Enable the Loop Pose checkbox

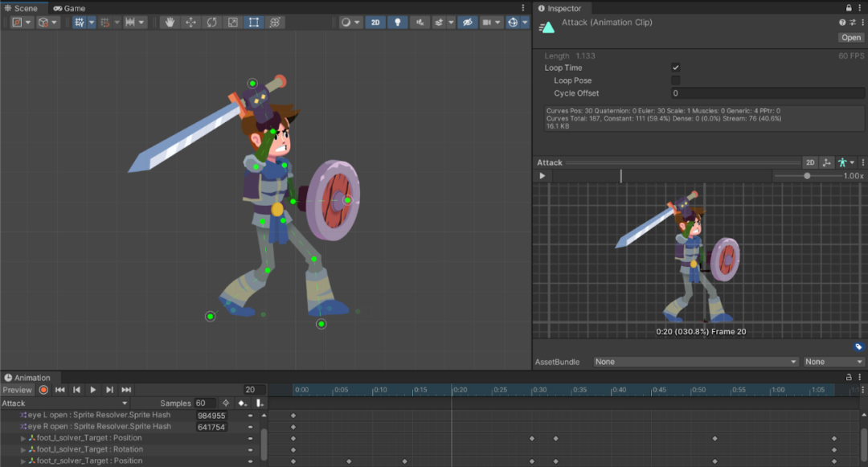675,81
